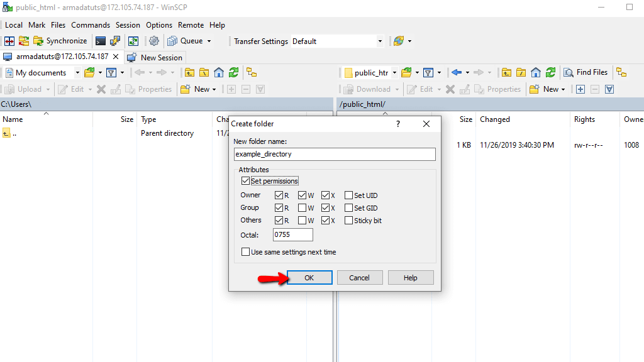This screenshot has width=644, height=362.
Task: Click the Queue toolbar icon
Action: click(x=172, y=41)
